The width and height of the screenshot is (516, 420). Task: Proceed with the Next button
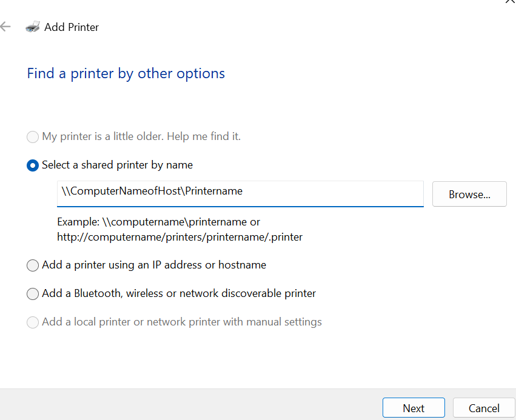point(414,408)
